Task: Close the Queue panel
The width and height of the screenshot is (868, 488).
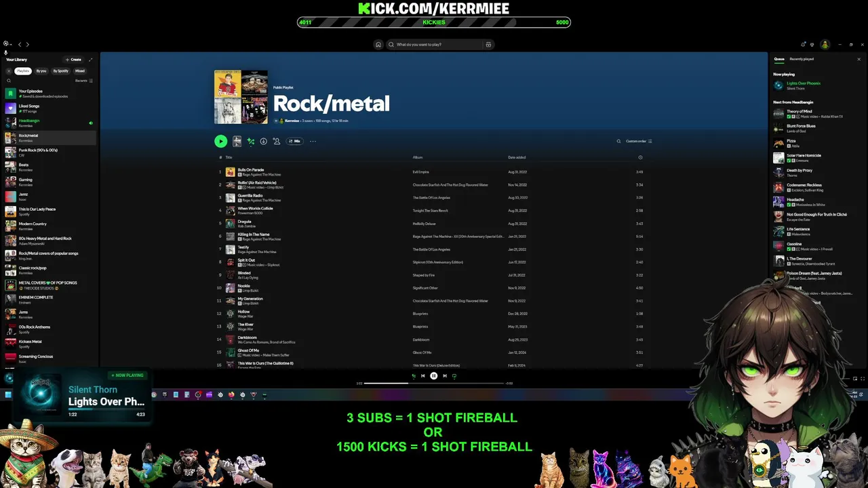Action: point(859,59)
